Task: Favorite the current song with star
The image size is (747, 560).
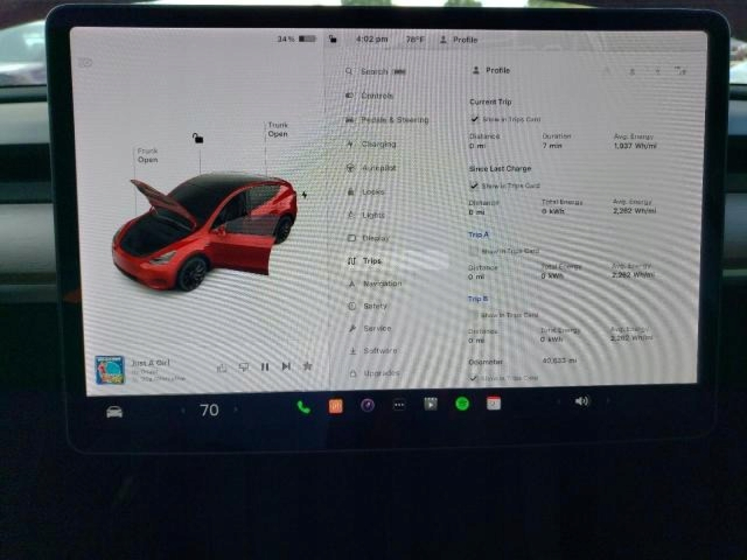Action: (308, 366)
